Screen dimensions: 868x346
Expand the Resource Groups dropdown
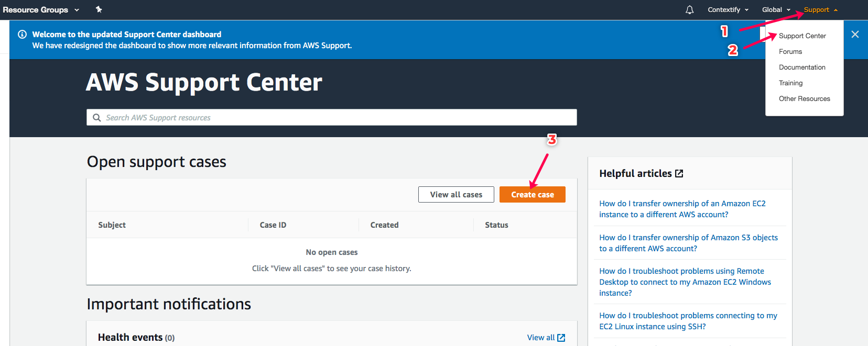pyautogui.click(x=41, y=10)
